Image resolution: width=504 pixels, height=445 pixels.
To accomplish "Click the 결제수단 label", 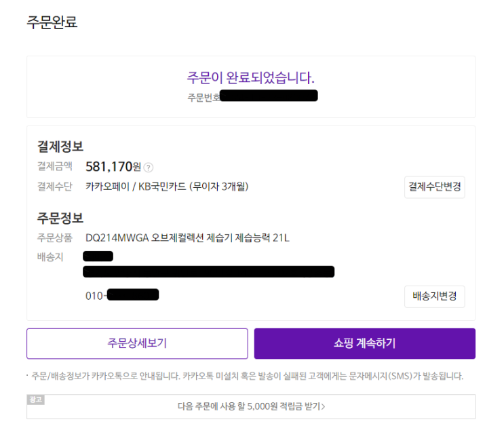I will coord(55,186).
